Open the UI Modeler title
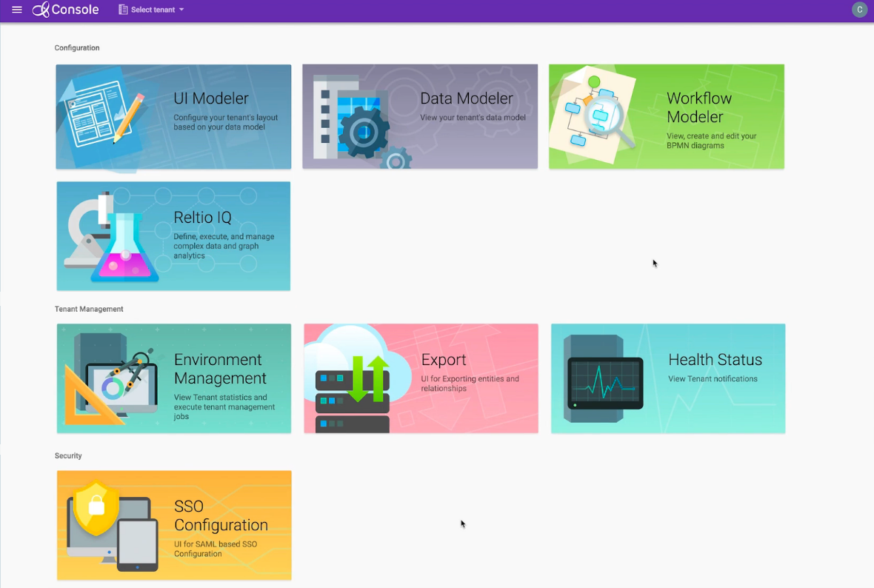The image size is (874, 588). [x=210, y=98]
